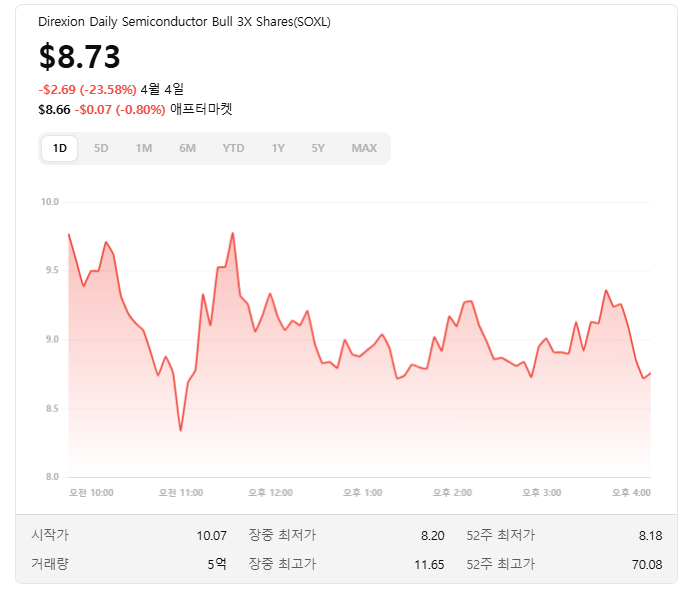Click the 거래량 label
The image size is (691, 589).
pos(50,564)
